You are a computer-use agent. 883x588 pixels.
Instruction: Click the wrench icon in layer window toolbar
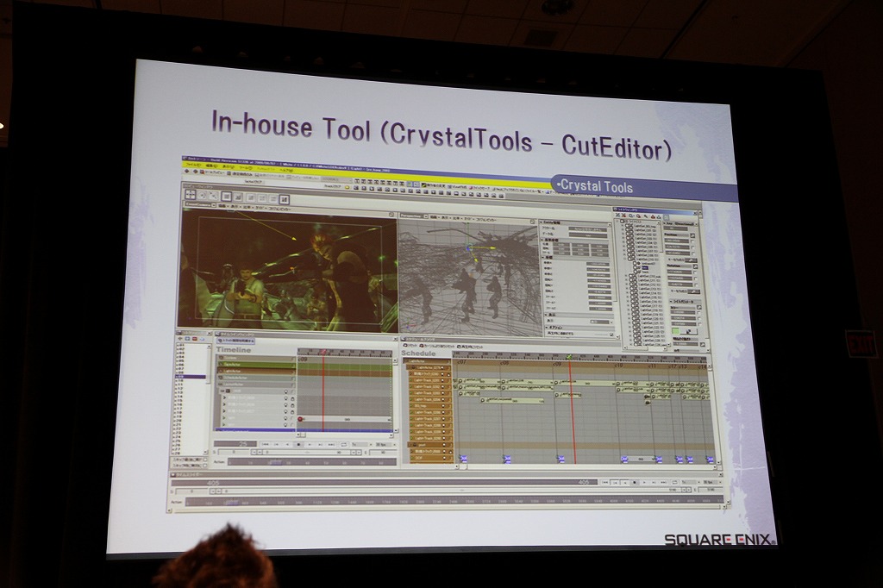[646, 216]
